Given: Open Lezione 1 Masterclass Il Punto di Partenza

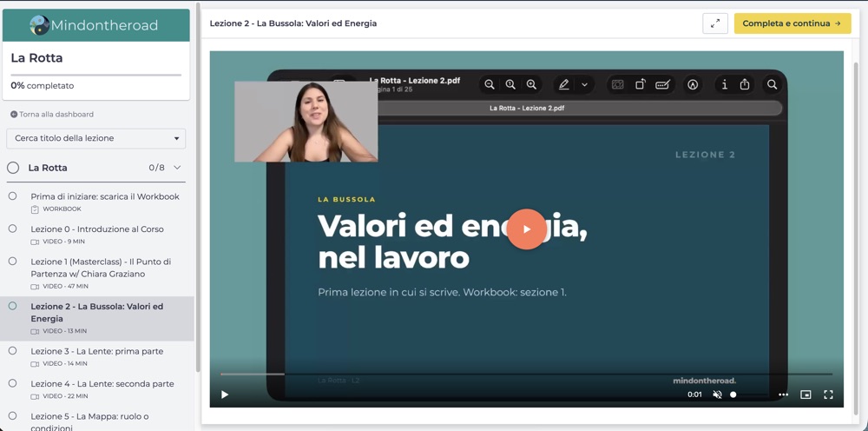Looking at the screenshot, I should point(102,268).
